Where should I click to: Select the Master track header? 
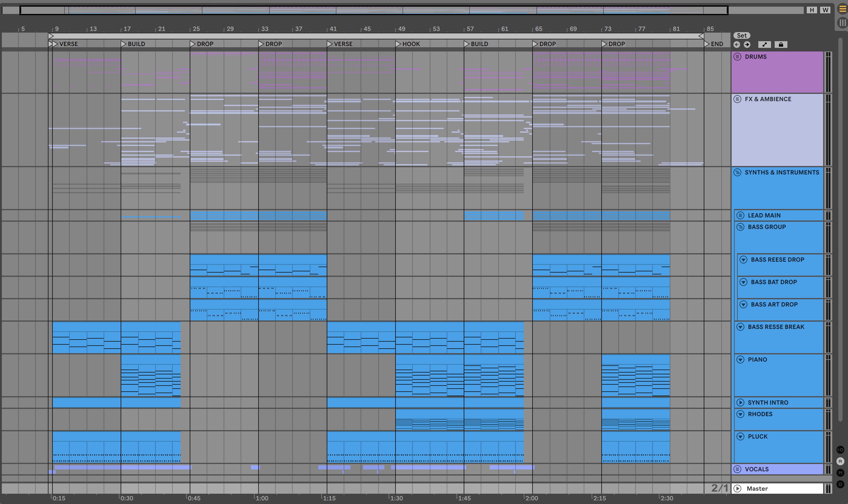[778, 488]
